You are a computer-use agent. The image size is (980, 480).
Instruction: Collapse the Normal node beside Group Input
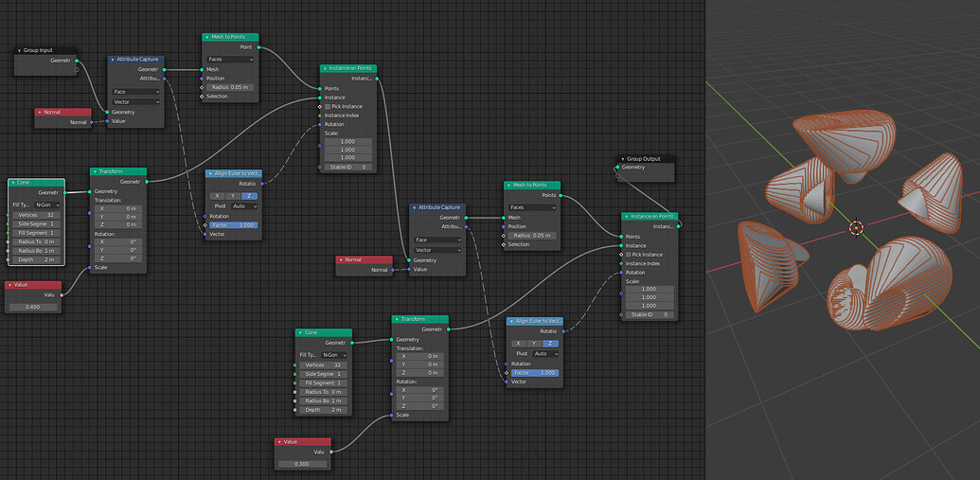[x=40, y=113]
